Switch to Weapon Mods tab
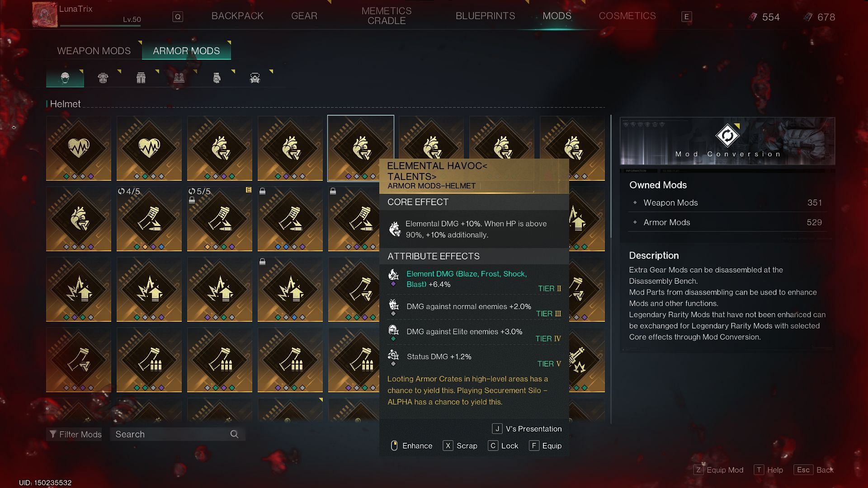Viewport: 868px width, 488px height. pyautogui.click(x=94, y=51)
